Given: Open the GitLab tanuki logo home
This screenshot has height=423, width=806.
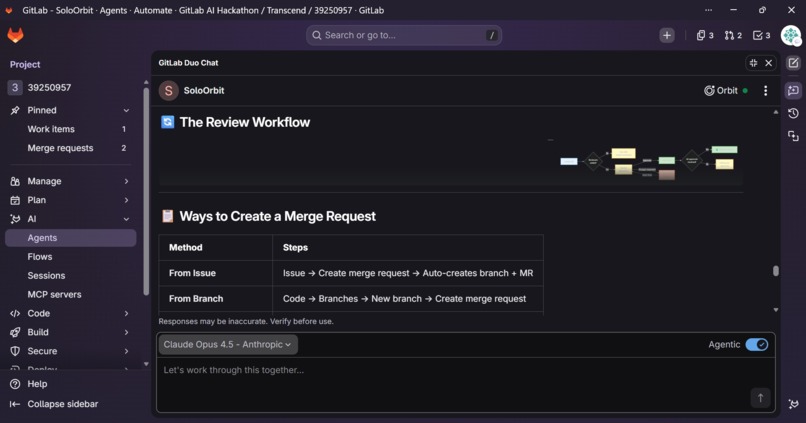Looking at the screenshot, I should click(x=15, y=35).
